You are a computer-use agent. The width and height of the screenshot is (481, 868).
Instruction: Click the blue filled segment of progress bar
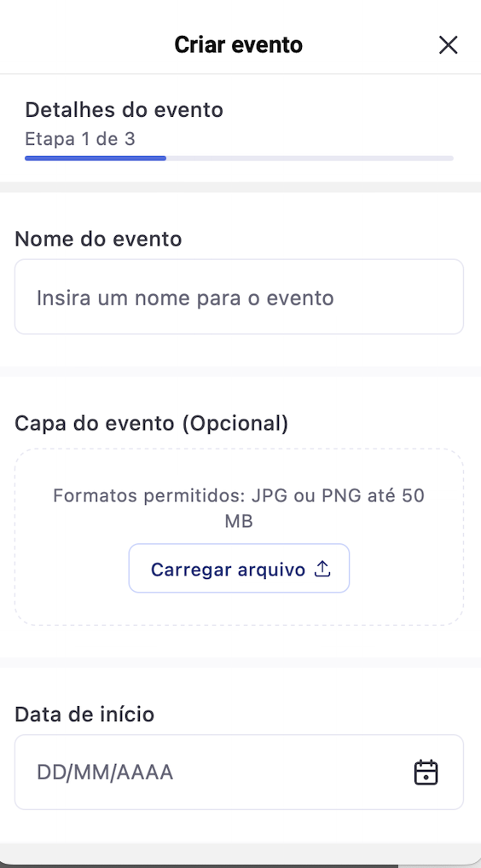(x=96, y=159)
